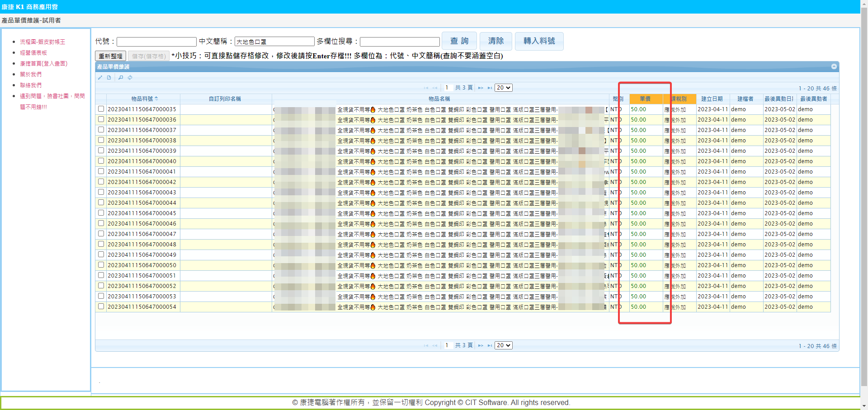The width and height of the screenshot is (868, 410).
Task: Open rows-per-page dropdown in bottom pager
Action: click(x=503, y=345)
